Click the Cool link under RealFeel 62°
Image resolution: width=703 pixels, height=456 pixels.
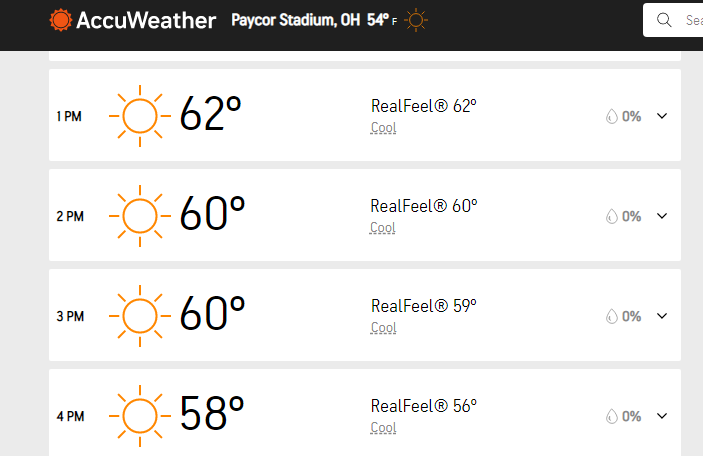383,128
